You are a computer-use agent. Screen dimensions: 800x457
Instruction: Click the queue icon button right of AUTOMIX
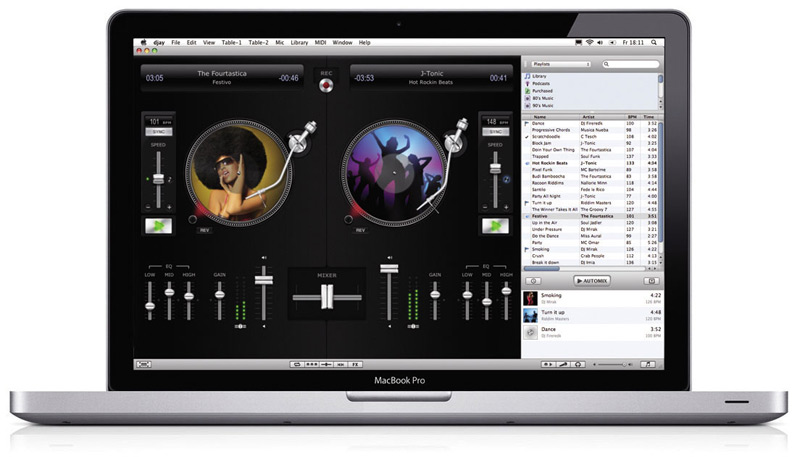652,281
